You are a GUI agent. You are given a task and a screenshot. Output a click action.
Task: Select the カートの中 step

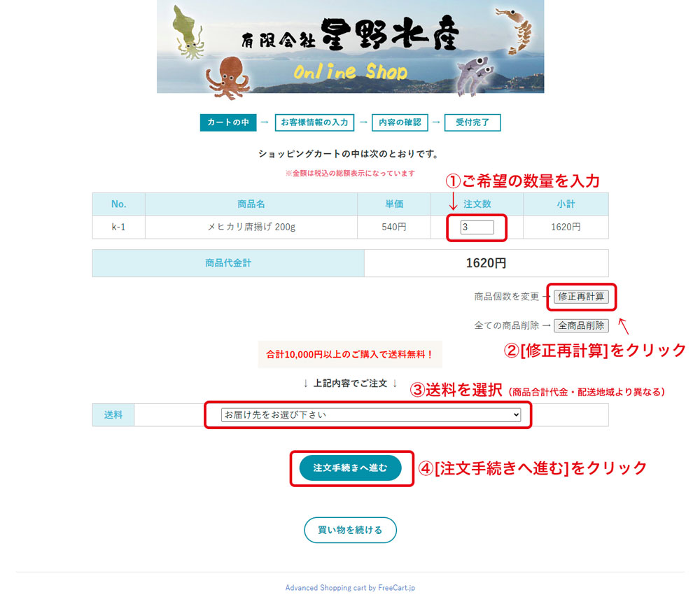[227, 122]
